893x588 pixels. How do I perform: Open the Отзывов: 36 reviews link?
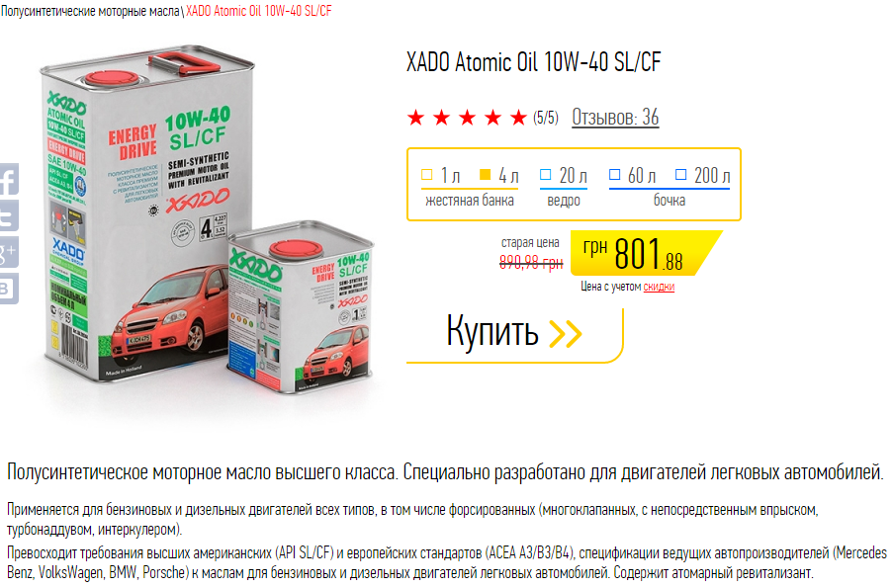point(615,118)
